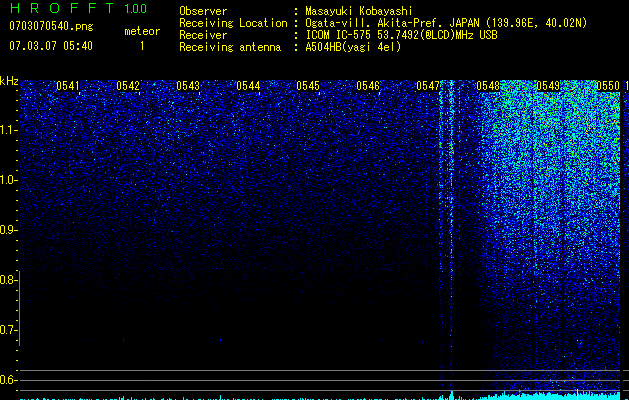Click the Receiver label
Image resolution: width=629 pixels, height=400 pixels.
click(203, 35)
